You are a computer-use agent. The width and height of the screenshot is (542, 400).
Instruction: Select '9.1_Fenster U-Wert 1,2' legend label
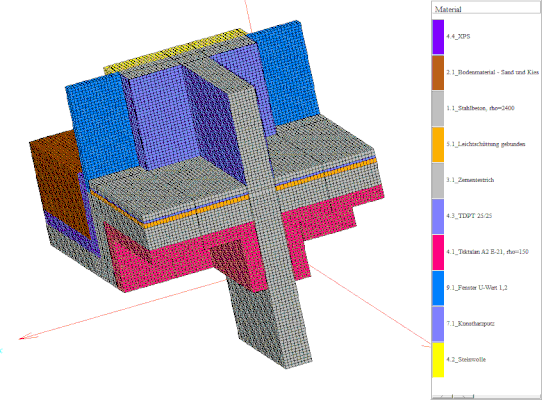477,288
